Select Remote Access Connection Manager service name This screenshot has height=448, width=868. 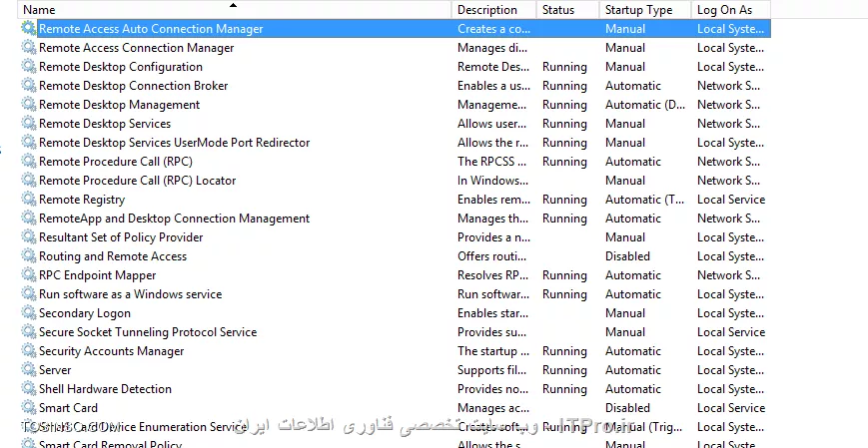(136, 48)
